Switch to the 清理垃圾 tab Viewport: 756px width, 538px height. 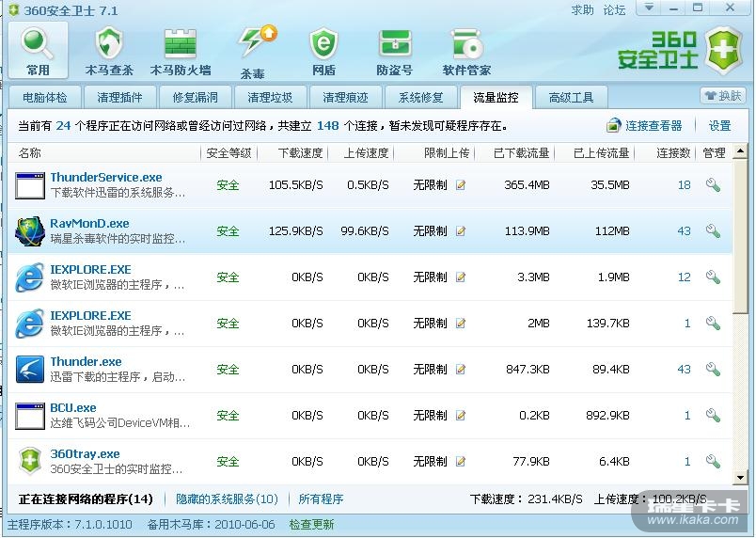coord(270,98)
